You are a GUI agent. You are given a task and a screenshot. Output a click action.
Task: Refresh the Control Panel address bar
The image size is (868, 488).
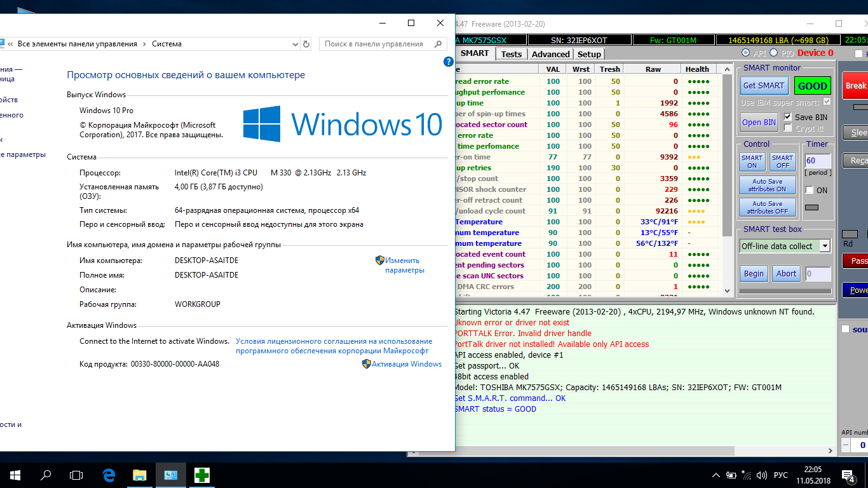(306, 44)
